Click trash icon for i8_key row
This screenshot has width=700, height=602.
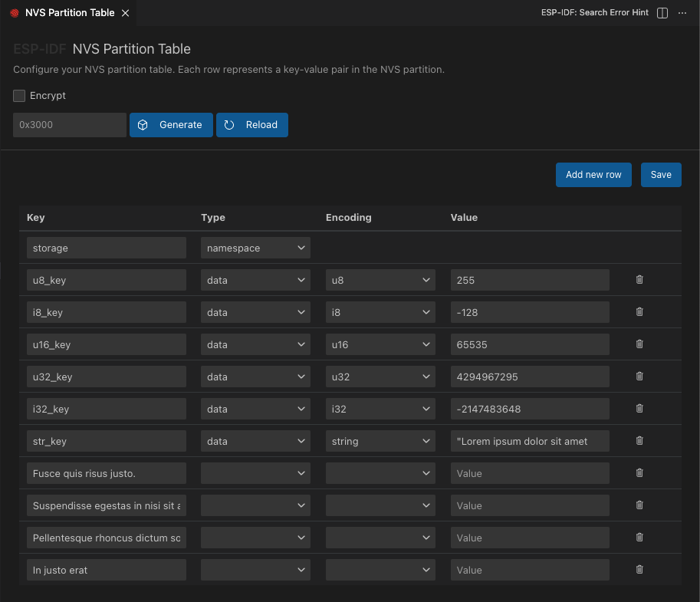(639, 312)
